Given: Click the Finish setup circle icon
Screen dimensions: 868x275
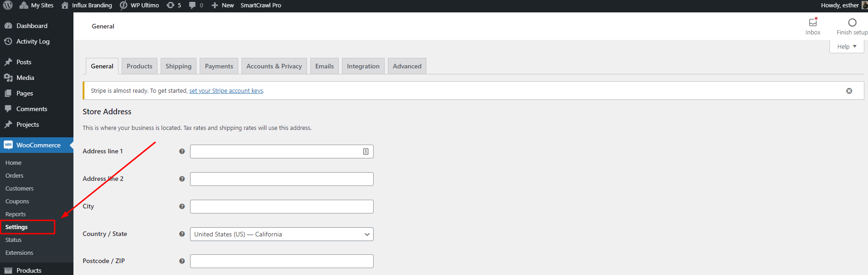Looking at the screenshot, I should (852, 22).
